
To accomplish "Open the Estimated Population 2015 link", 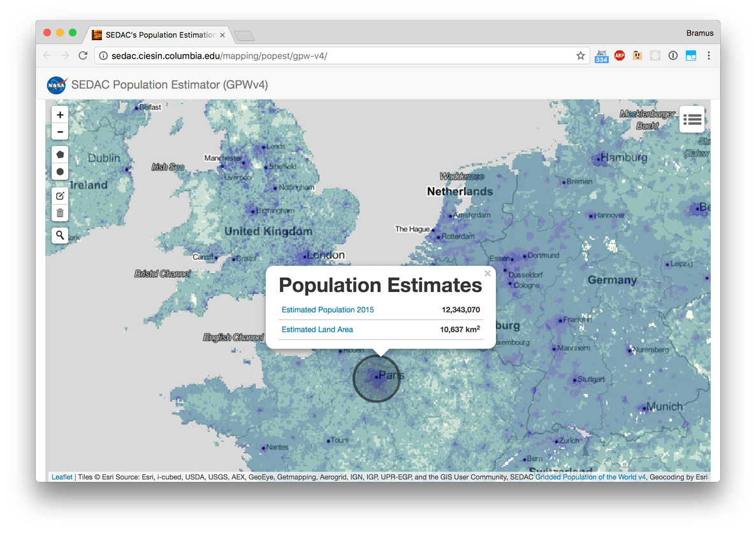I will (x=328, y=310).
